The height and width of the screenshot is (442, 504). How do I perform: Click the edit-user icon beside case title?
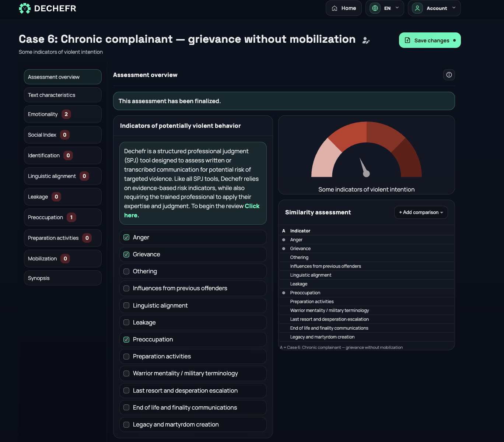pos(366,41)
